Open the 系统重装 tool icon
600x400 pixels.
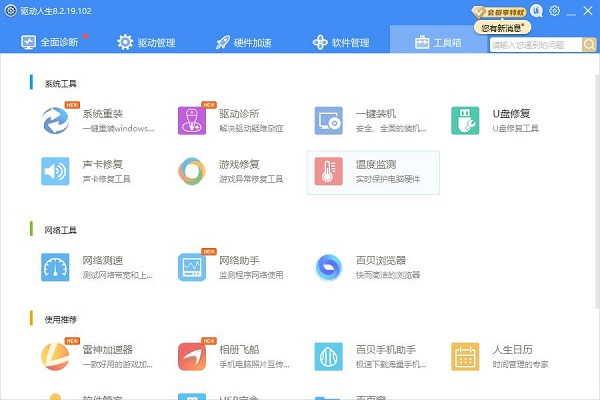tap(55, 121)
